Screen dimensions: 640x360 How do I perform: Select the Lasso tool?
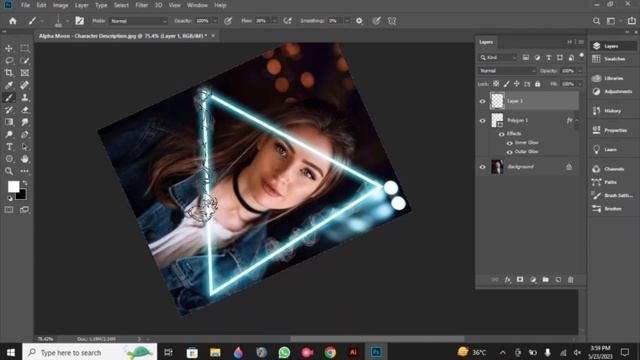[x=9, y=60]
